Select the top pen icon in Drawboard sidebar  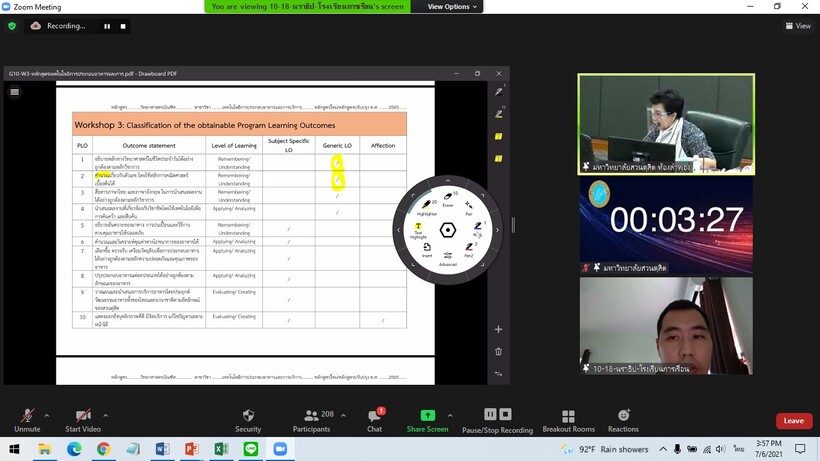[499, 91]
